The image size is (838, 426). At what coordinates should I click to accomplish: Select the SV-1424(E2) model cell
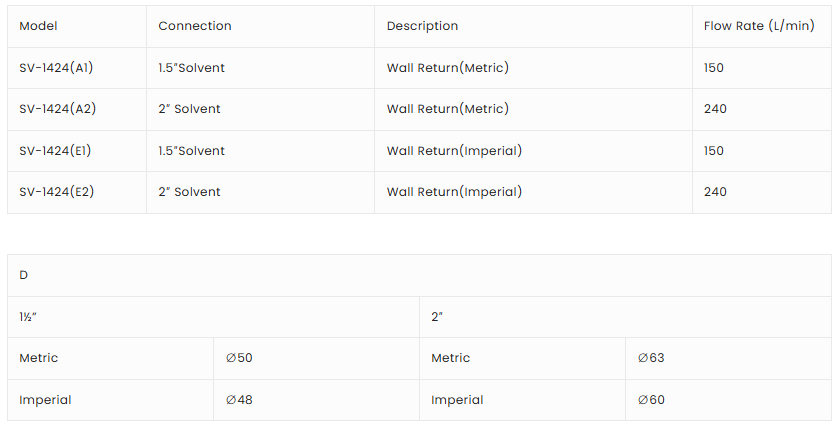click(57, 192)
